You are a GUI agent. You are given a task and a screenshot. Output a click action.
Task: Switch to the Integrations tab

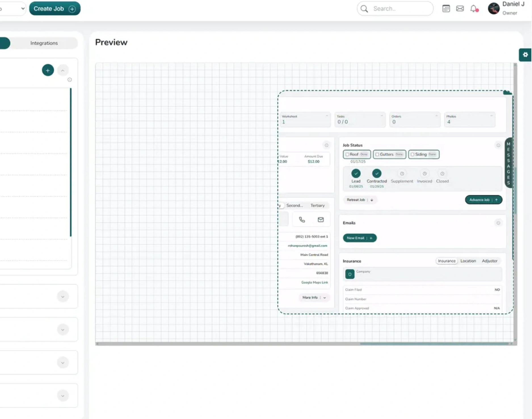pos(44,43)
